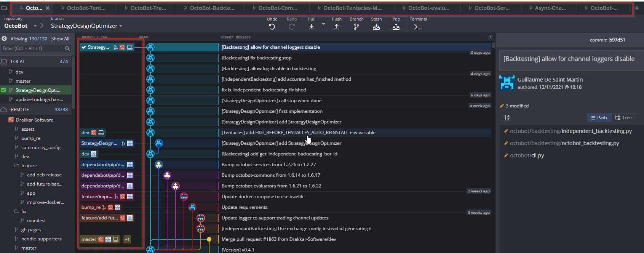This screenshot has width=644, height=253.
Task: Open file octobot/backtesting/octobot_backtesting.py
Action: click(x=564, y=143)
